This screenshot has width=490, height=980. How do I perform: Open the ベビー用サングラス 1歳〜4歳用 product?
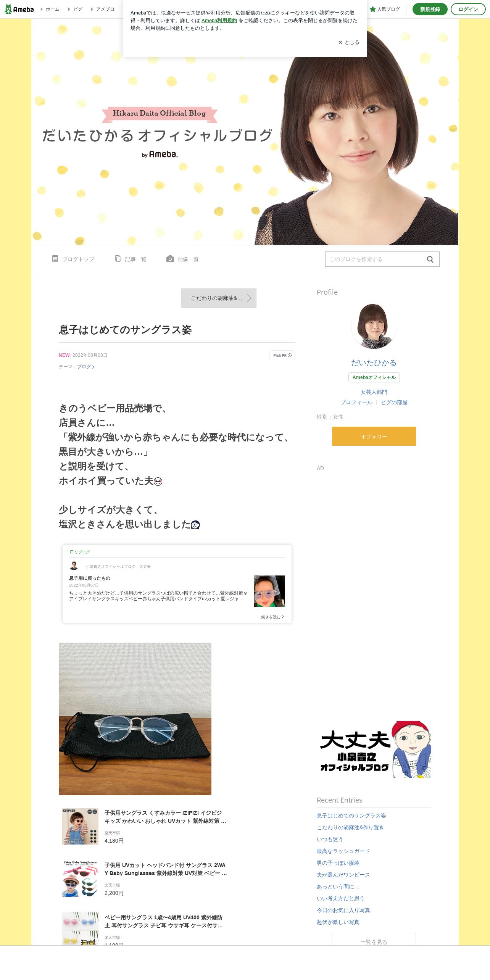pyautogui.click(x=164, y=921)
